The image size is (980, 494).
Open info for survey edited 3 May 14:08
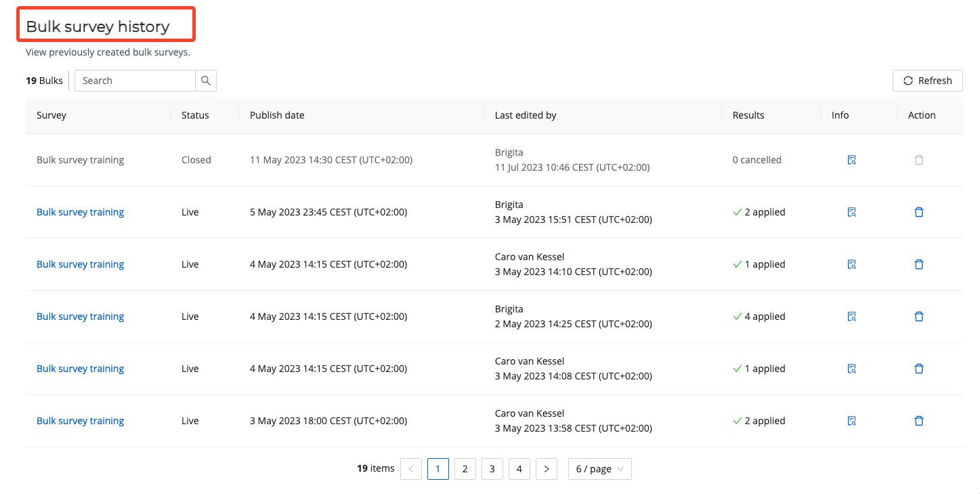(851, 369)
